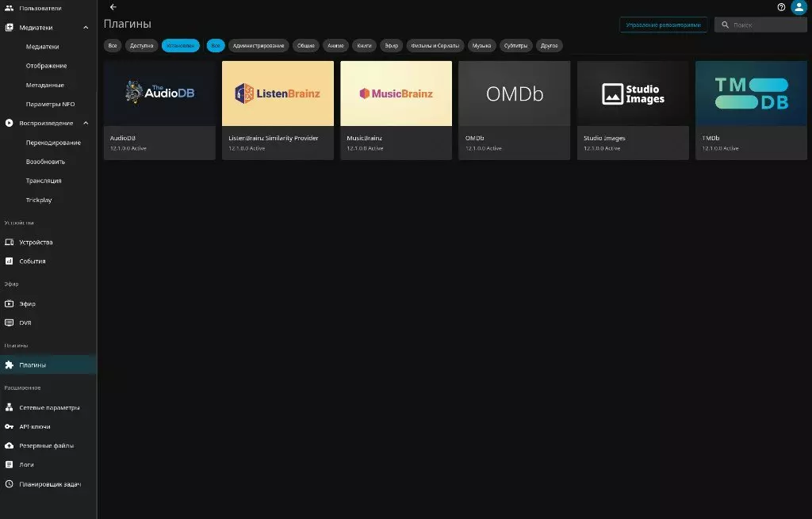Filter by Администрирование category
The height and width of the screenshot is (519, 812).
259,45
